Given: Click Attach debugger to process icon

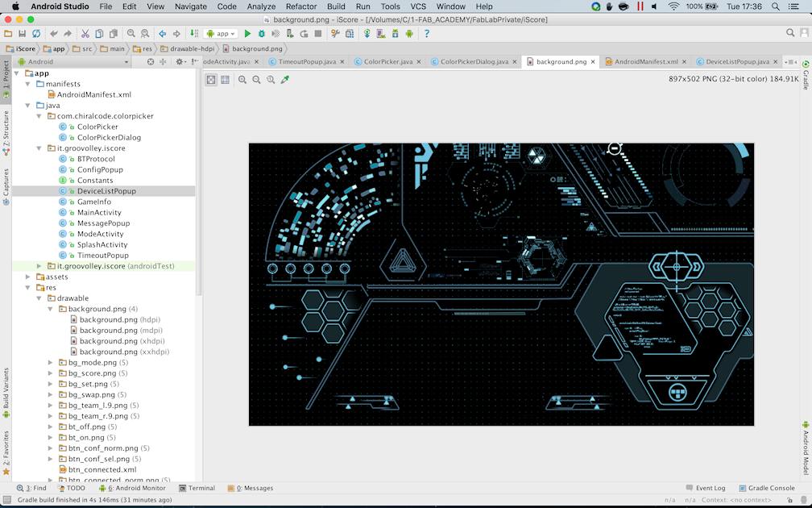Looking at the screenshot, I should point(289,34).
